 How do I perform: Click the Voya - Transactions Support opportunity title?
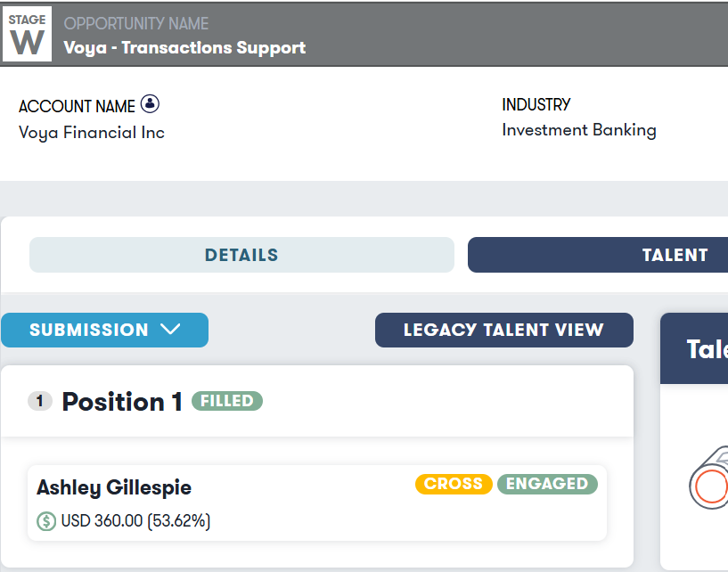(x=184, y=48)
